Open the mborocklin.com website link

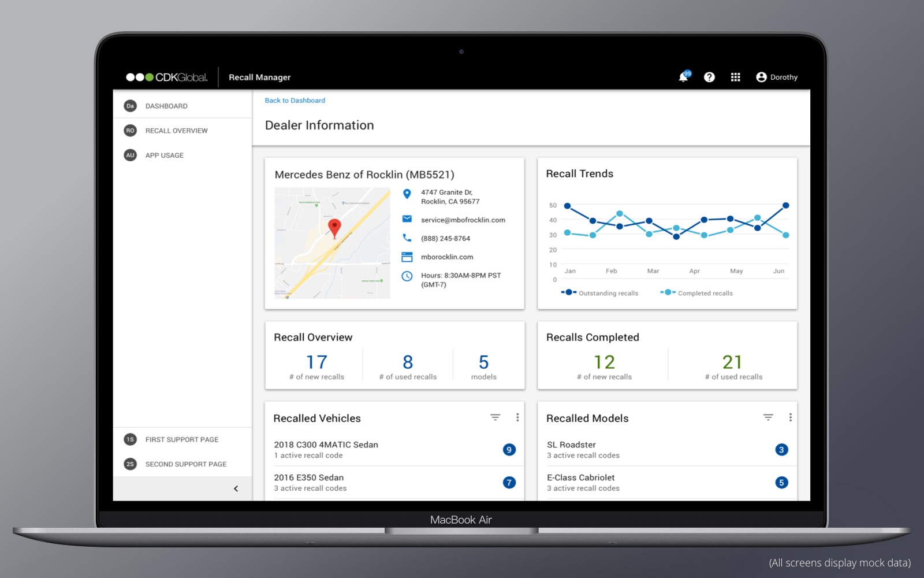[x=447, y=257]
